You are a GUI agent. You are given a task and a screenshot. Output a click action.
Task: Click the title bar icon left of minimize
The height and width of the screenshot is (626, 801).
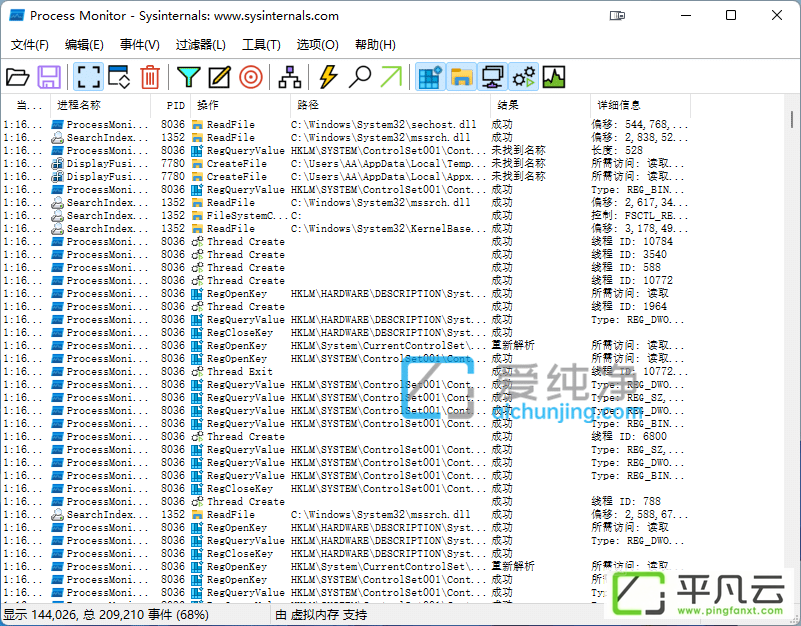click(617, 16)
